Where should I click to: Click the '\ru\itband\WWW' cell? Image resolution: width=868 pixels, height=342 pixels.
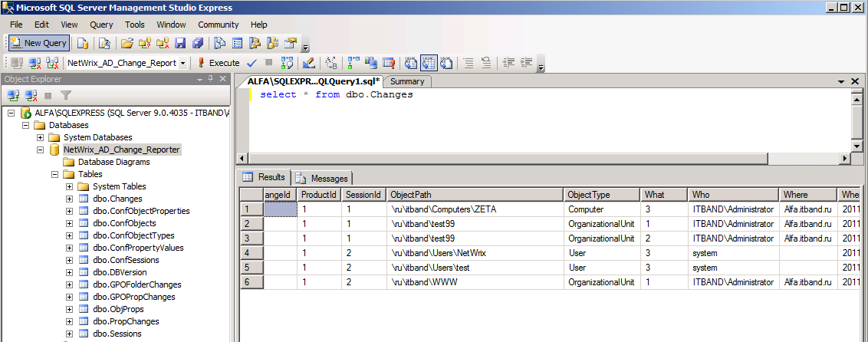pyautogui.click(x=475, y=282)
